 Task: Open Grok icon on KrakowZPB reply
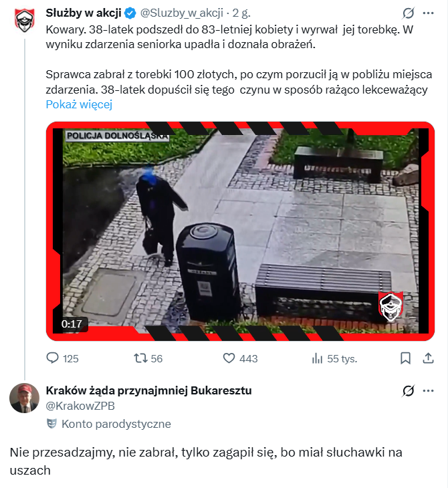[x=408, y=390]
